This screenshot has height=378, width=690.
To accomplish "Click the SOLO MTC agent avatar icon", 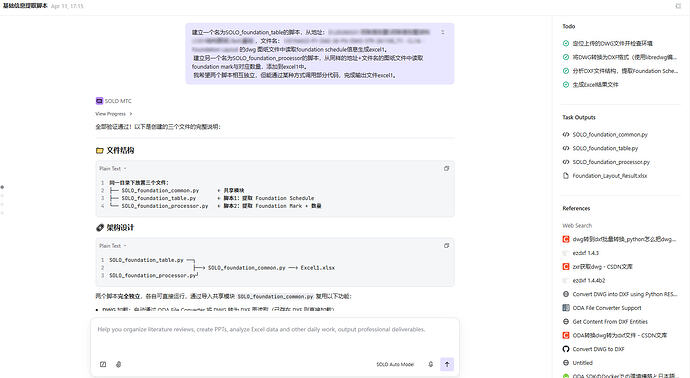I will 99,101.
